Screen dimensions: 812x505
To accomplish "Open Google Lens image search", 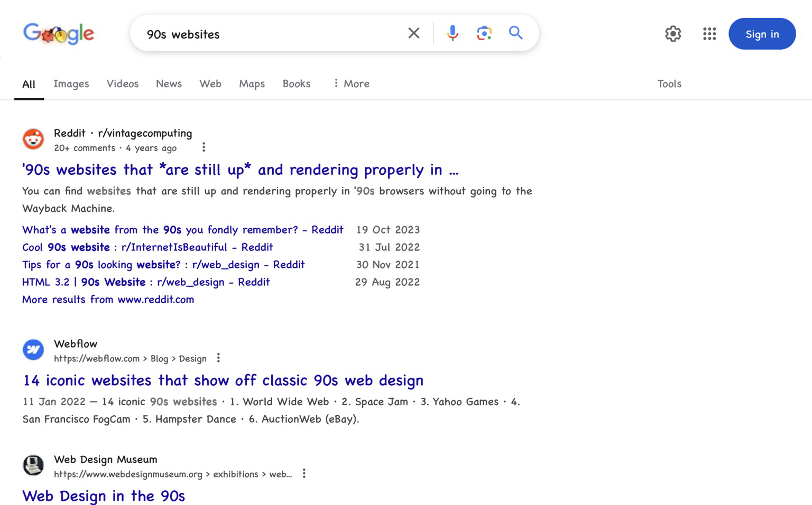I will (484, 33).
